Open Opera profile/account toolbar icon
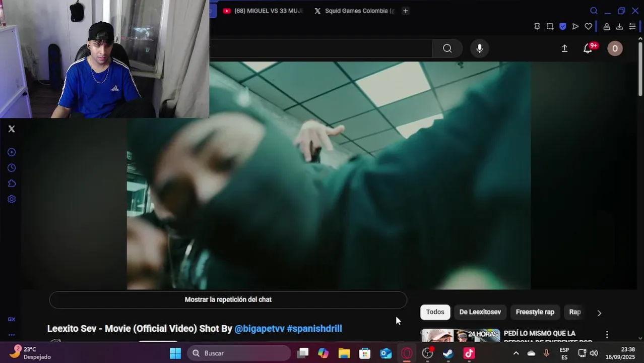The height and width of the screenshot is (363, 644). [607, 27]
